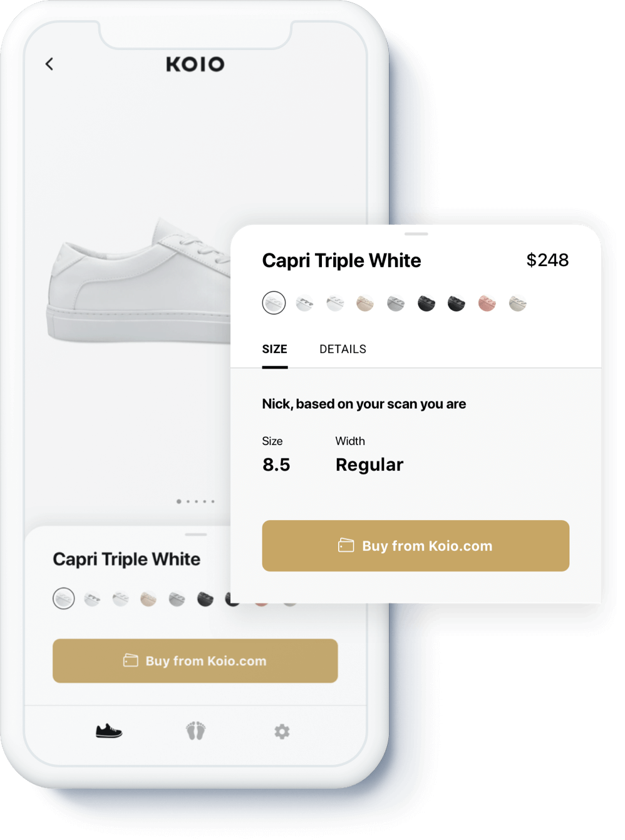The image size is (625, 840).
Task: Tap the image carousel page dots
Action: click(196, 501)
